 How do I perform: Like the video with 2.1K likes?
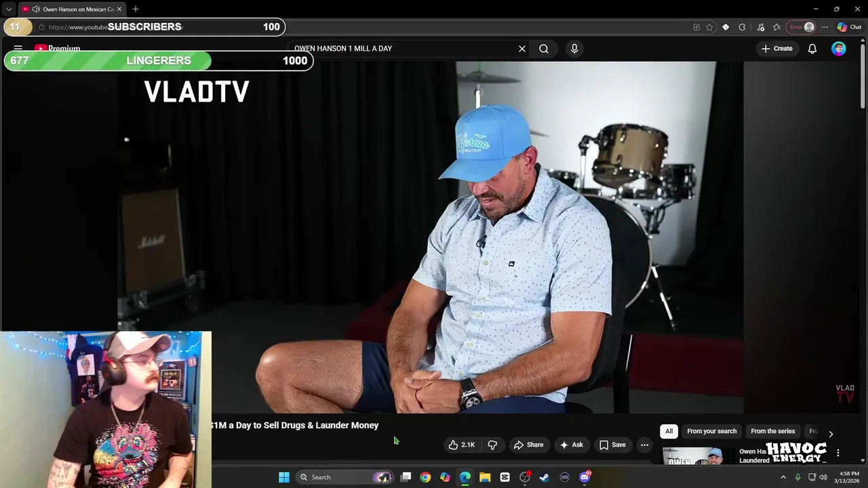pyautogui.click(x=461, y=445)
